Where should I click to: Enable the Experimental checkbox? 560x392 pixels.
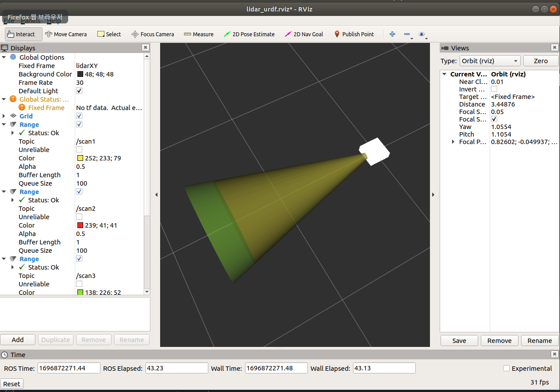pyautogui.click(x=506, y=368)
